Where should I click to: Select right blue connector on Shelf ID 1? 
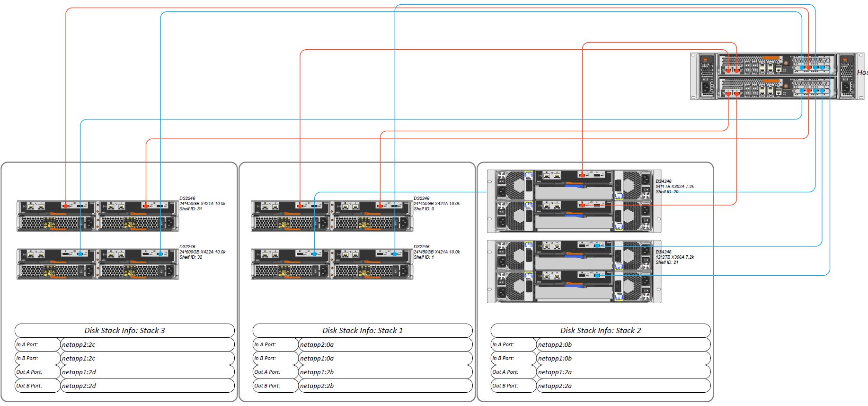(395, 254)
